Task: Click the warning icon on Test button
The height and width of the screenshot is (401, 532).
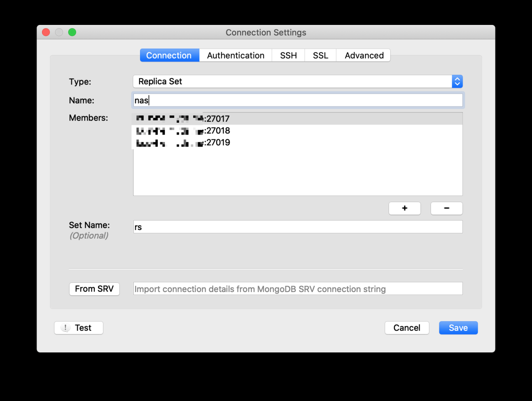Action: (65, 328)
